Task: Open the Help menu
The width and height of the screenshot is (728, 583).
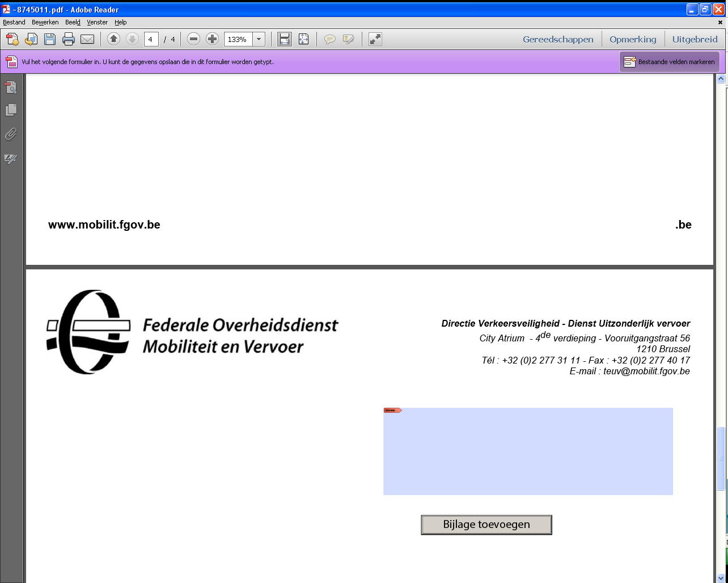Action: click(120, 22)
